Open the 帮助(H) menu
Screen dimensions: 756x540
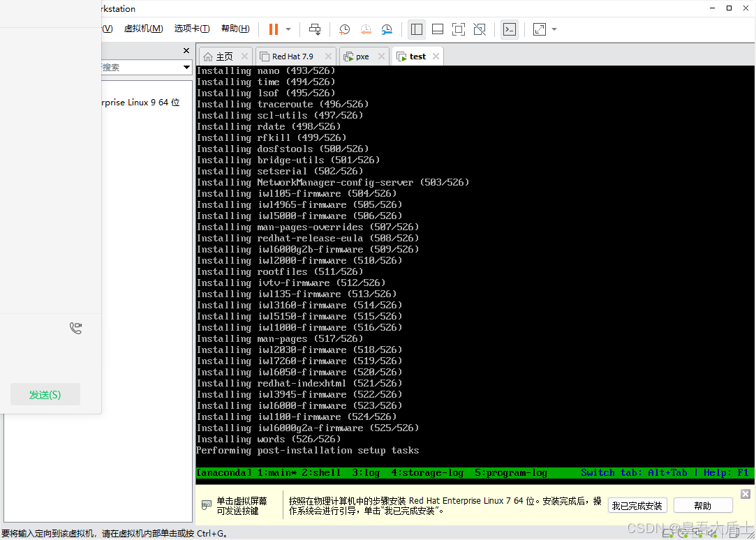click(x=235, y=29)
